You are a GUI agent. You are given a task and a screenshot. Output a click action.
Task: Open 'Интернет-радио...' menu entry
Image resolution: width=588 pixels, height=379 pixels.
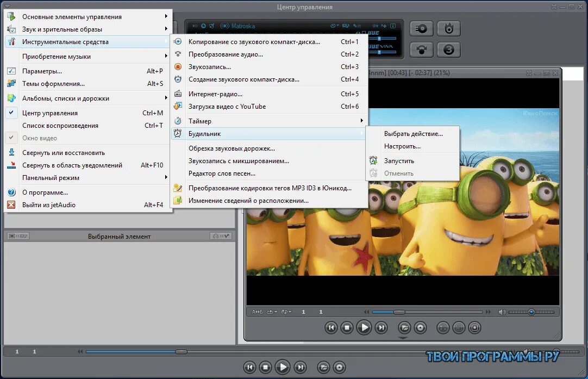(x=269, y=94)
